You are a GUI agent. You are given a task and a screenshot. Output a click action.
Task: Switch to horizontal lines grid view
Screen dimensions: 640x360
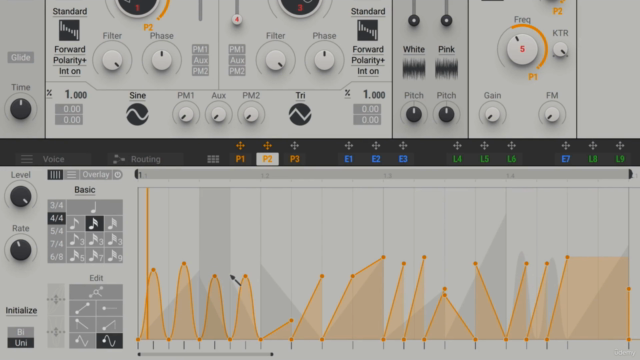point(71,175)
